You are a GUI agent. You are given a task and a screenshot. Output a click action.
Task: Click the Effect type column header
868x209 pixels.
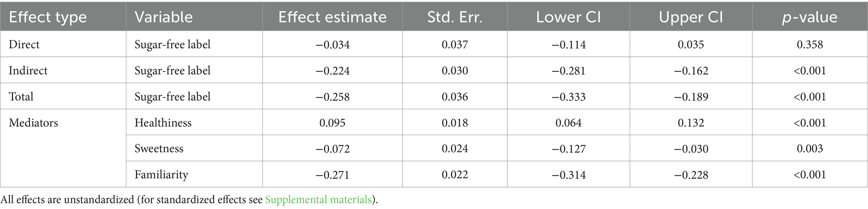48,17
